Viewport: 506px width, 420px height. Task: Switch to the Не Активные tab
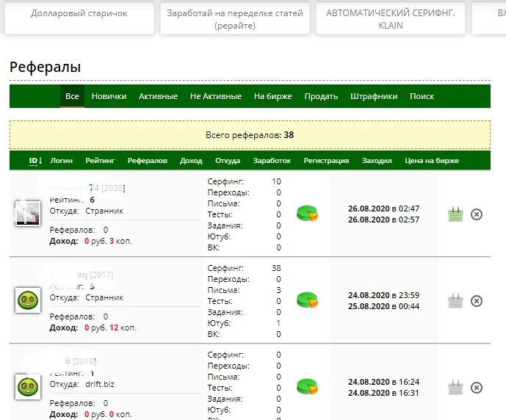coord(216,96)
